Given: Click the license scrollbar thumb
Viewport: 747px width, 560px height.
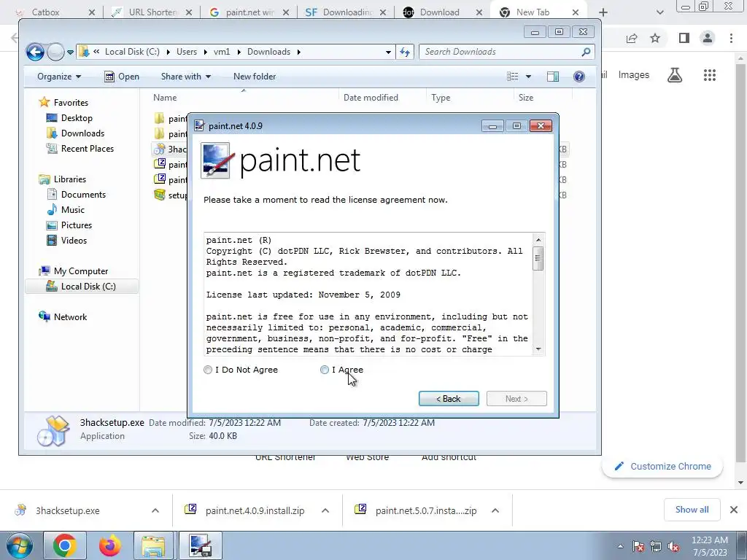Looking at the screenshot, I should (x=538, y=258).
